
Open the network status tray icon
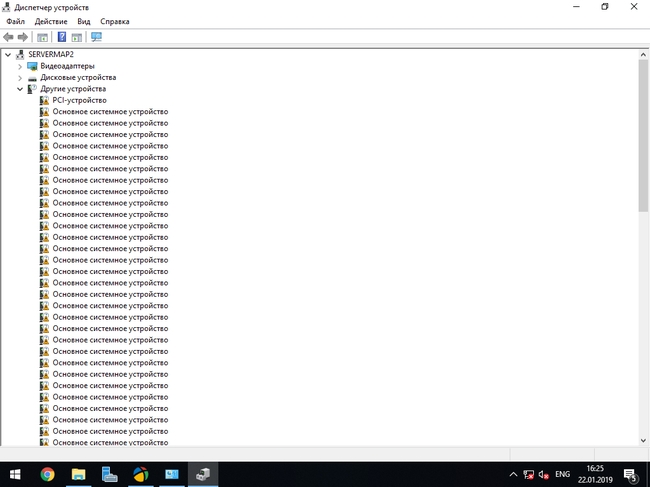(x=529, y=474)
